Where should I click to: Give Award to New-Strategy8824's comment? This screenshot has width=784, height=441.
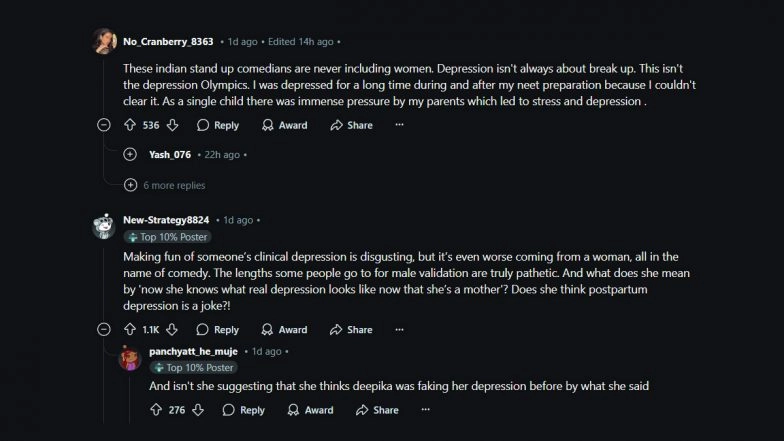click(284, 329)
